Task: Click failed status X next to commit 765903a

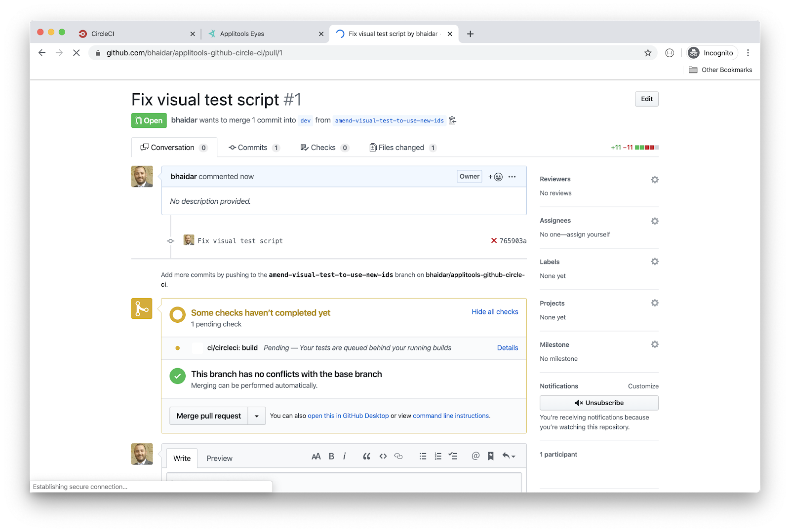Action: tap(494, 241)
